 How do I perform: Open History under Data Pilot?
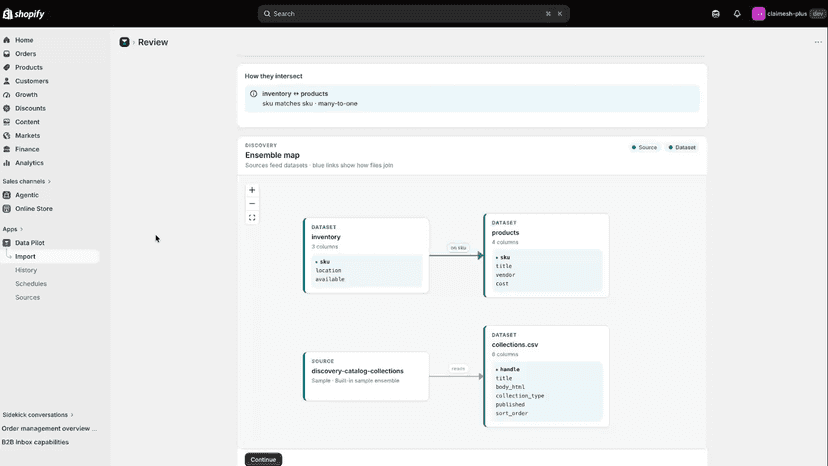click(26, 270)
